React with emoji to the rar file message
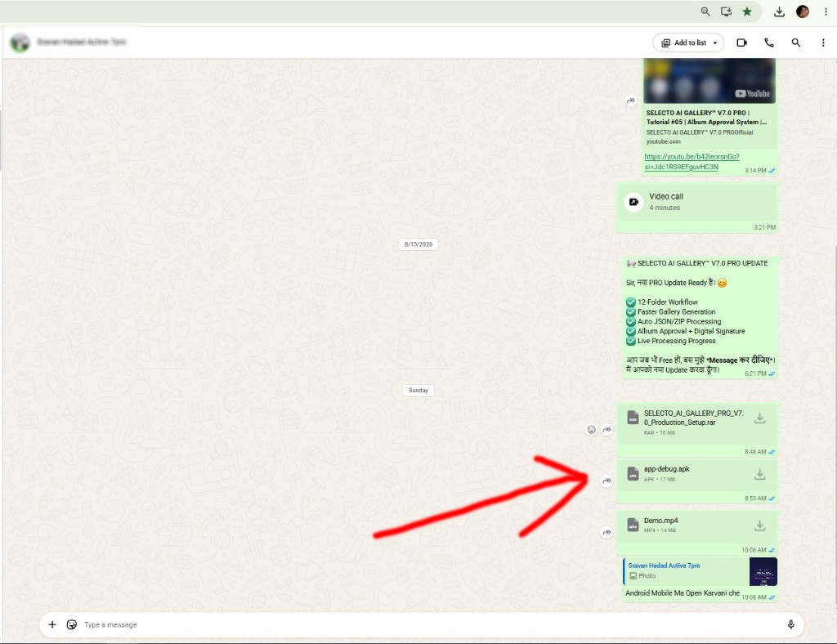The width and height of the screenshot is (837, 644). (591, 430)
